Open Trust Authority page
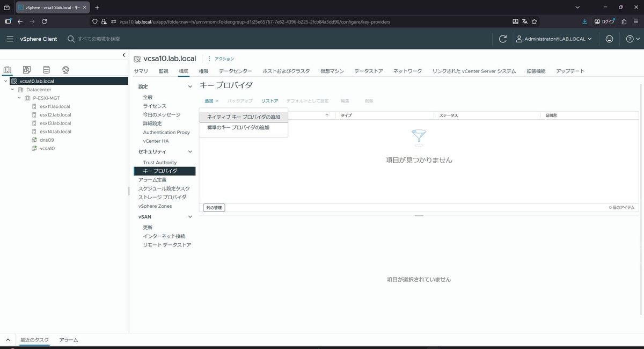 pyautogui.click(x=159, y=163)
